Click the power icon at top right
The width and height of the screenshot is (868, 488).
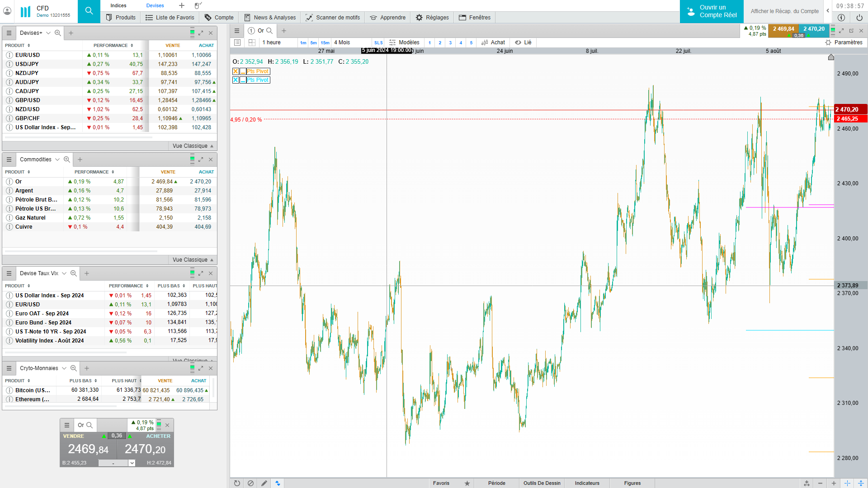click(859, 18)
